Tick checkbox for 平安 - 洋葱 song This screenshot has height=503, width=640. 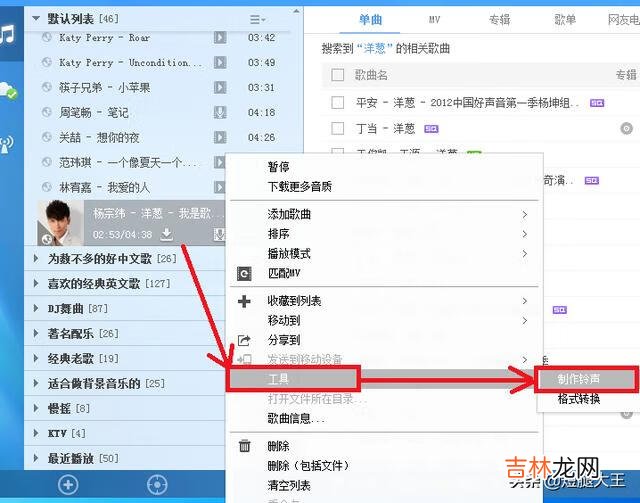337,102
